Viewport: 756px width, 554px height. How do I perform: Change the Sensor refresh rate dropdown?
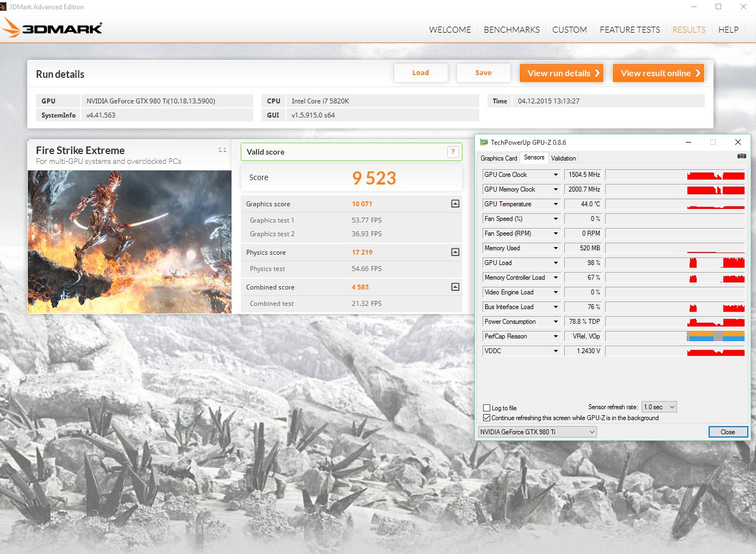(659, 407)
